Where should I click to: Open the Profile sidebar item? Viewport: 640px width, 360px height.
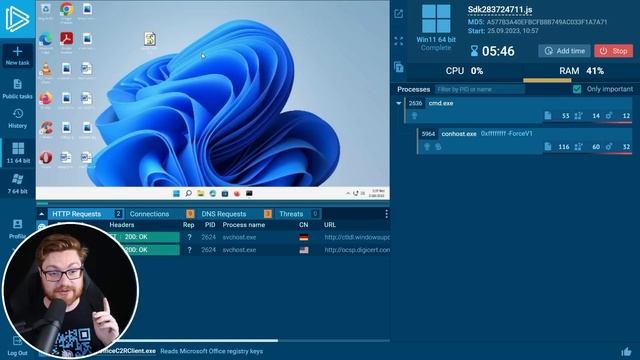pyautogui.click(x=18, y=229)
